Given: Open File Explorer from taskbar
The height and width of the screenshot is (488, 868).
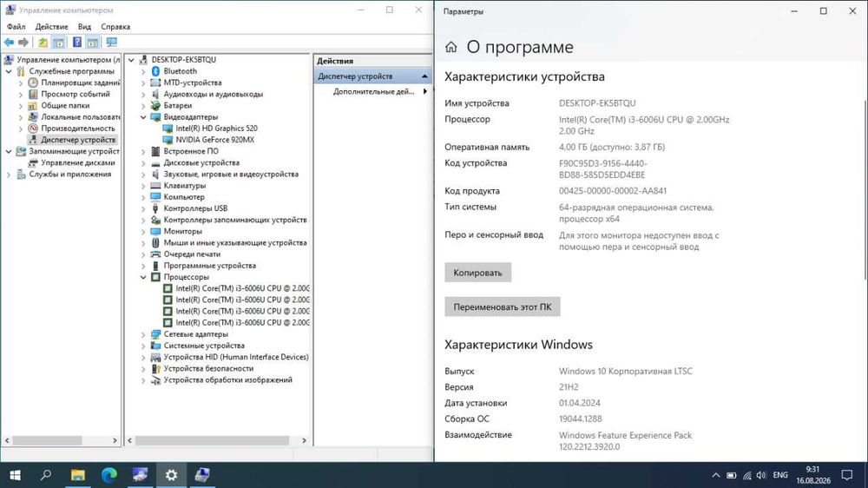Looking at the screenshot, I should 78,475.
